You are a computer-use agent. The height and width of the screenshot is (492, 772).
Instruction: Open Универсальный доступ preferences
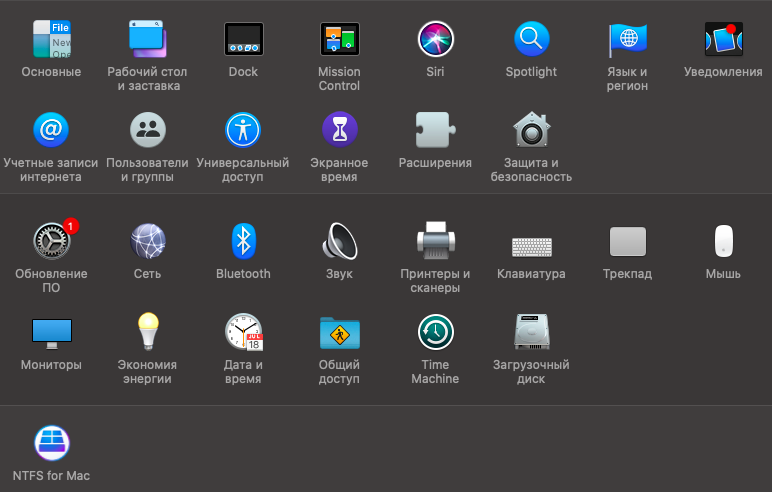coord(243,130)
